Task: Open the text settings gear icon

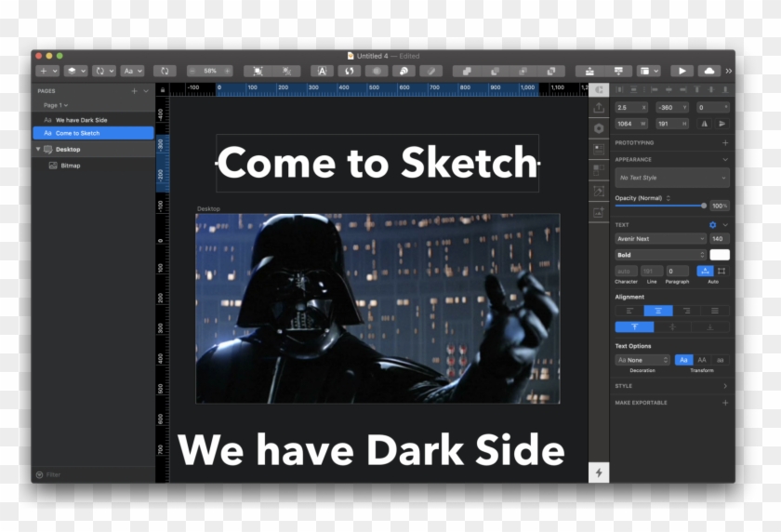Action: [713, 225]
